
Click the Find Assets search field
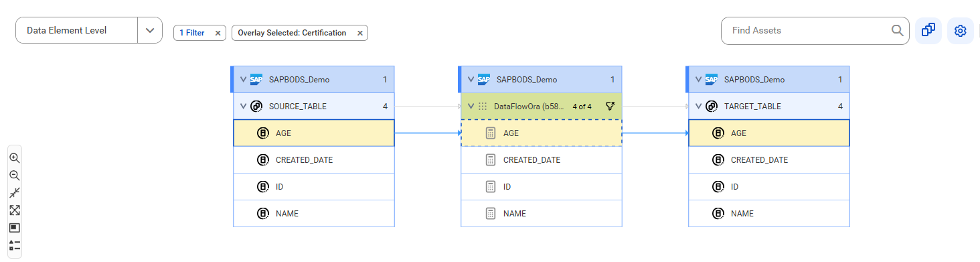(815, 30)
